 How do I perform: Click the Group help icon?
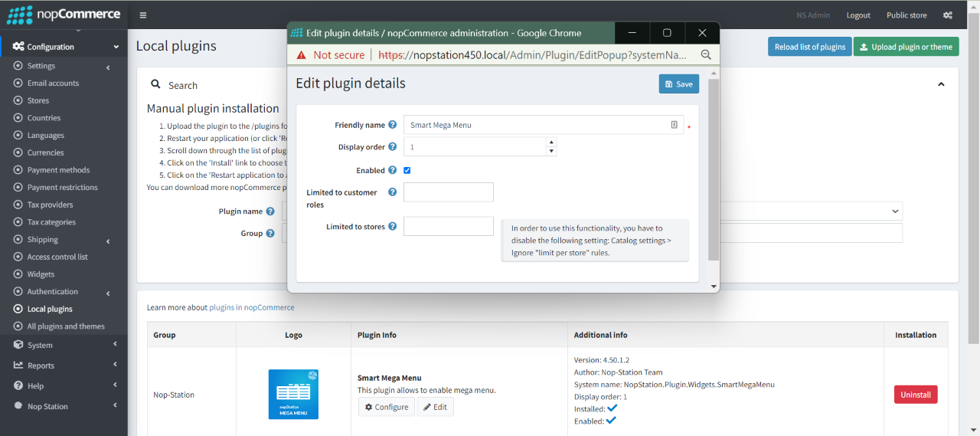[269, 233]
